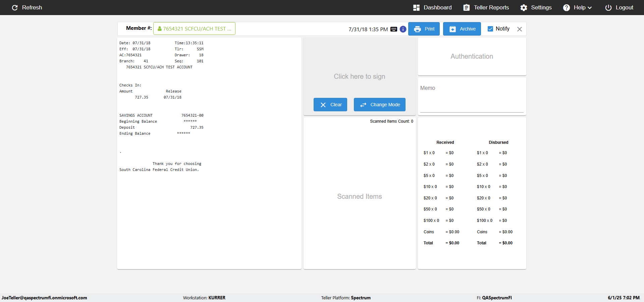This screenshot has height=302, width=644.
Task: Toggle the Notify checkbox
Action: [x=490, y=29]
